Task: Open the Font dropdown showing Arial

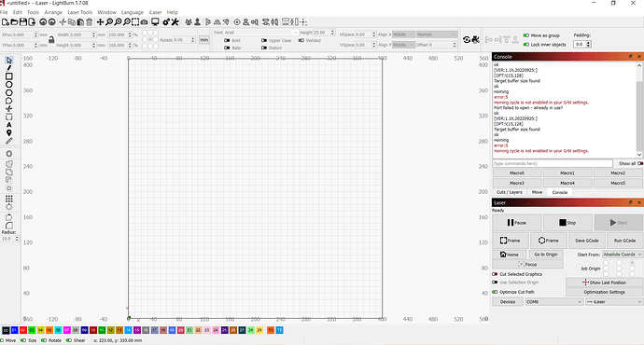Action: pyautogui.click(x=260, y=33)
